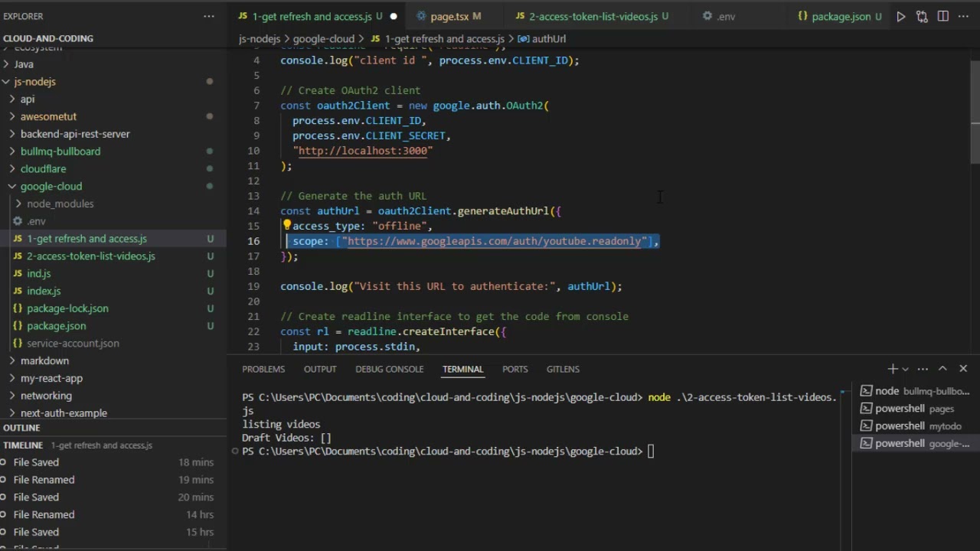Collapse the TIMELINE section
This screenshot has height=551, width=980.
pyautogui.click(x=113, y=445)
